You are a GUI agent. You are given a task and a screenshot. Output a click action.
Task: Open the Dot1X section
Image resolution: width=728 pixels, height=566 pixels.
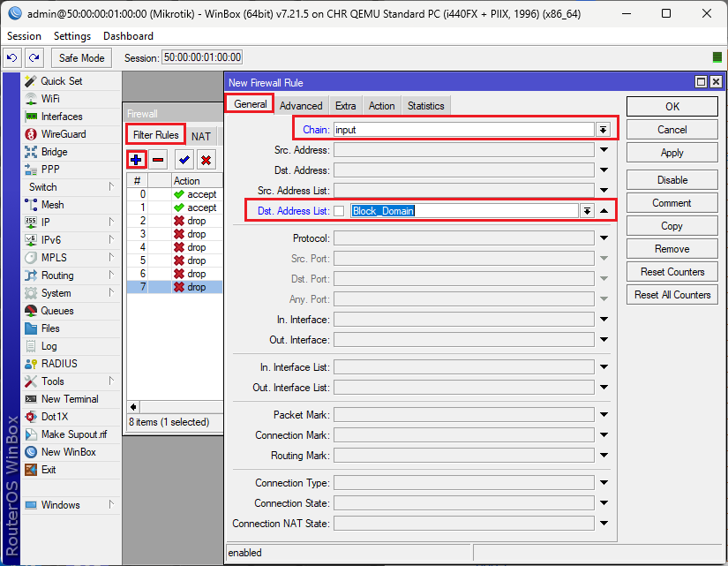(55, 417)
